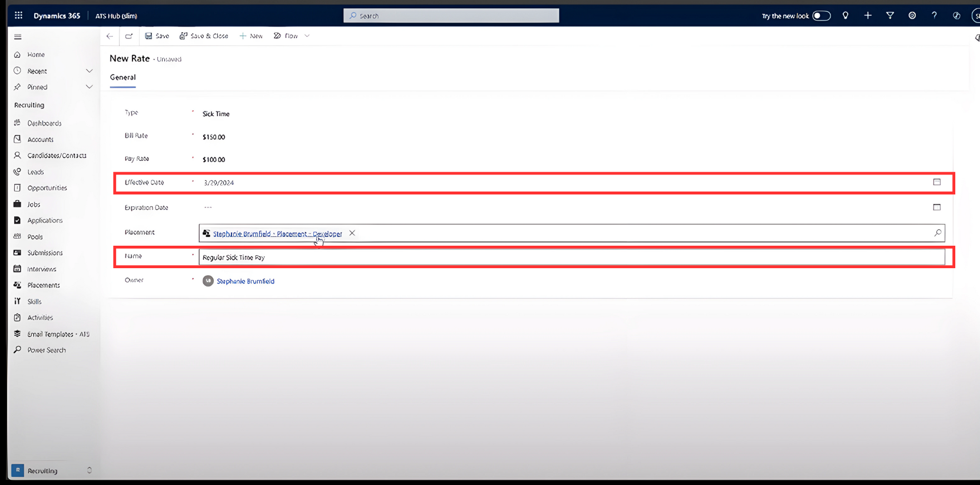Open Opportunities in sidebar

(x=47, y=188)
